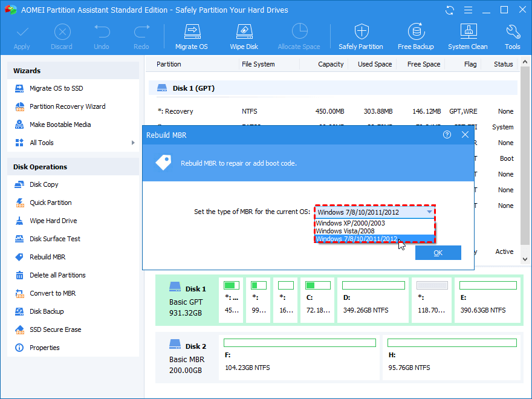Select the E: 390.63GB NTFS partition block
The width and height of the screenshot is (532, 399).
coord(487,300)
